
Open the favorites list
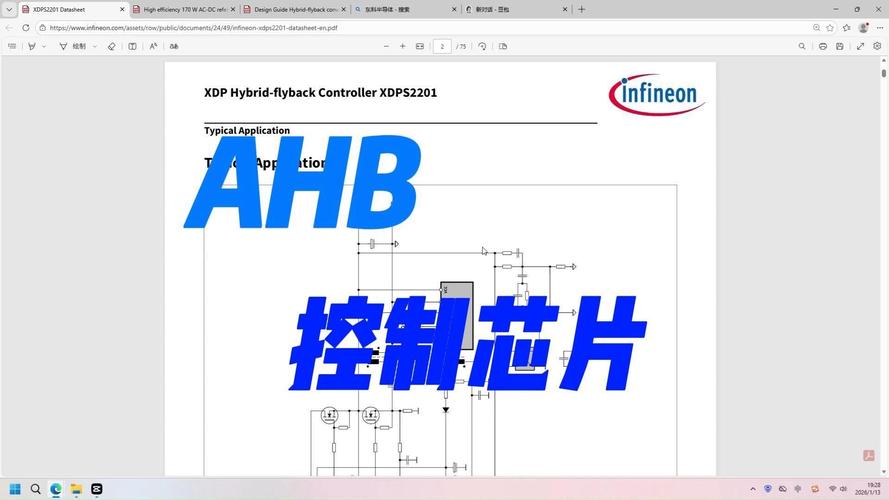coord(846,28)
